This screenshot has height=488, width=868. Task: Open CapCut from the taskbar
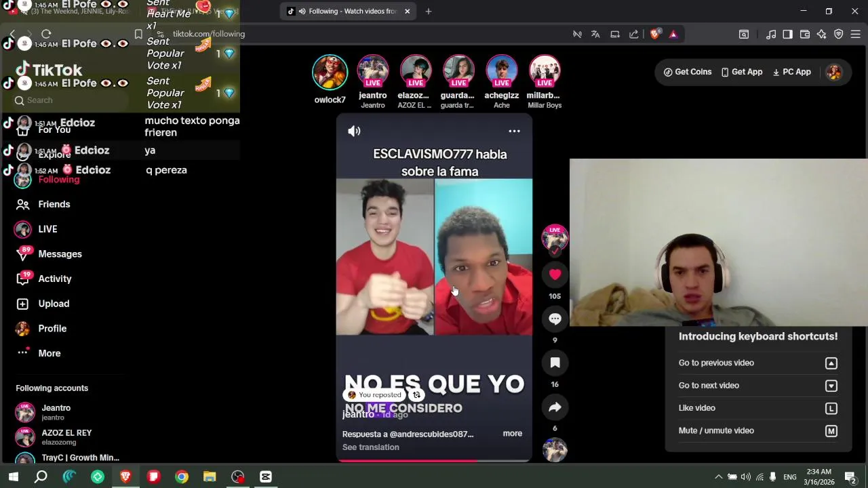tap(266, 476)
